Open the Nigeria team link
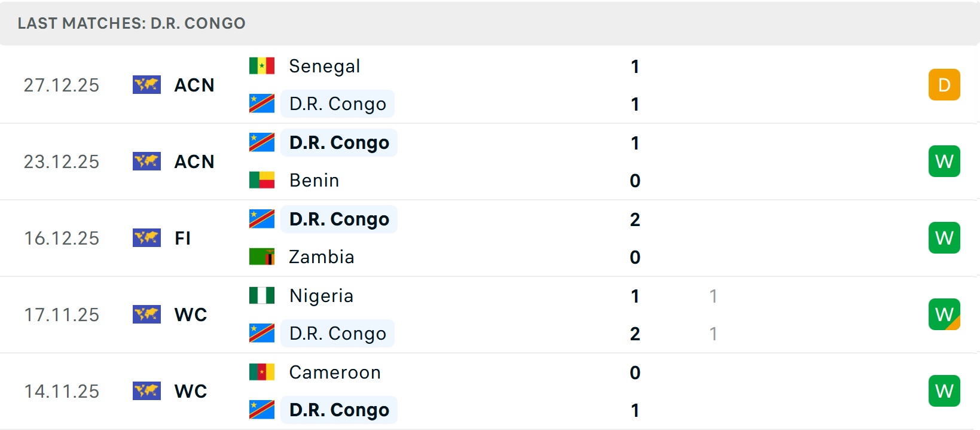Screen dimensions: 980x430 [321, 295]
